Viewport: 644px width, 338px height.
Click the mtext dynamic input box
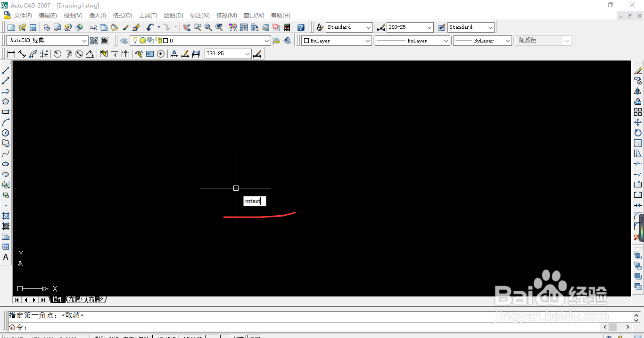pos(255,201)
